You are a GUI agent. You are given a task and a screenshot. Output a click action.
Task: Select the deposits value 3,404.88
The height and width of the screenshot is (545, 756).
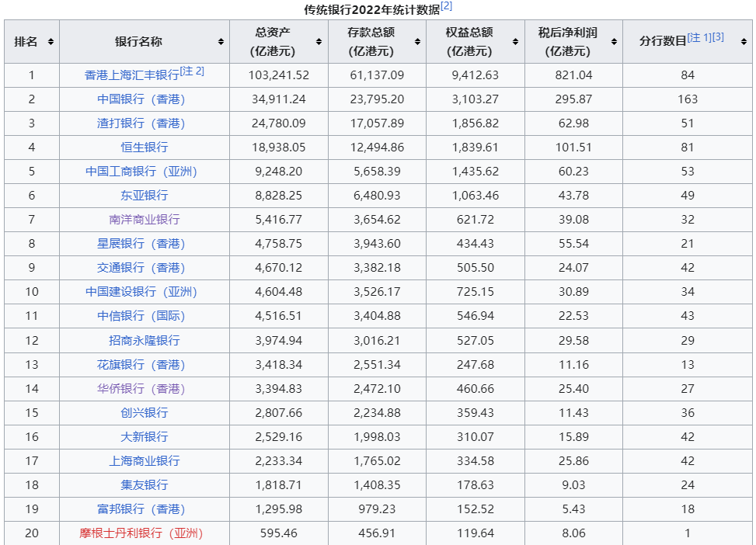pos(377,316)
